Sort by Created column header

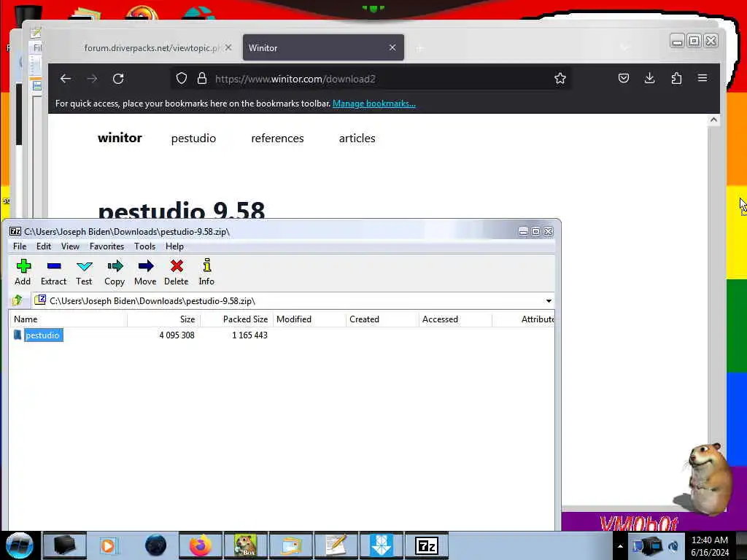click(x=382, y=319)
